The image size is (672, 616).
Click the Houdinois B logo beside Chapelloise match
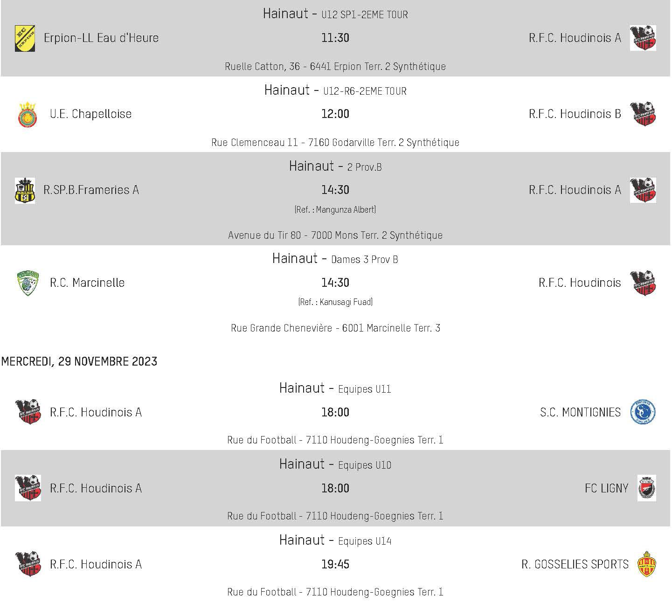click(x=643, y=114)
